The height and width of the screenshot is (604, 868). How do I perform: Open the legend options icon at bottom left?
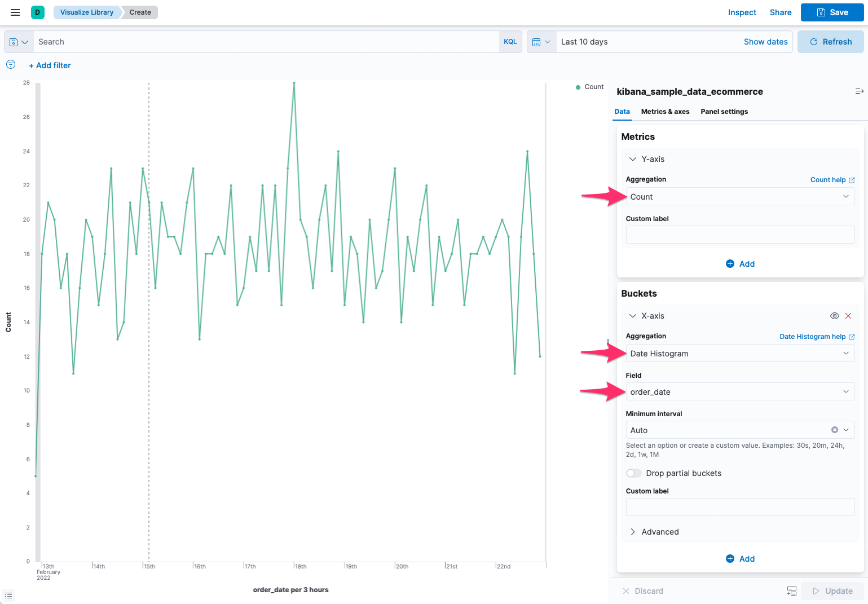[x=8, y=595]
